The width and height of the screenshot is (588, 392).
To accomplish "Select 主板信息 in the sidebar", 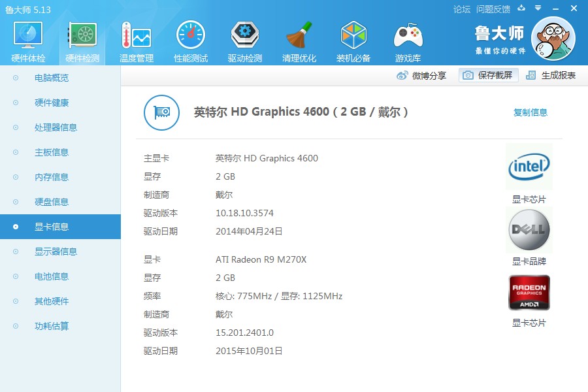I will (60, 152).
